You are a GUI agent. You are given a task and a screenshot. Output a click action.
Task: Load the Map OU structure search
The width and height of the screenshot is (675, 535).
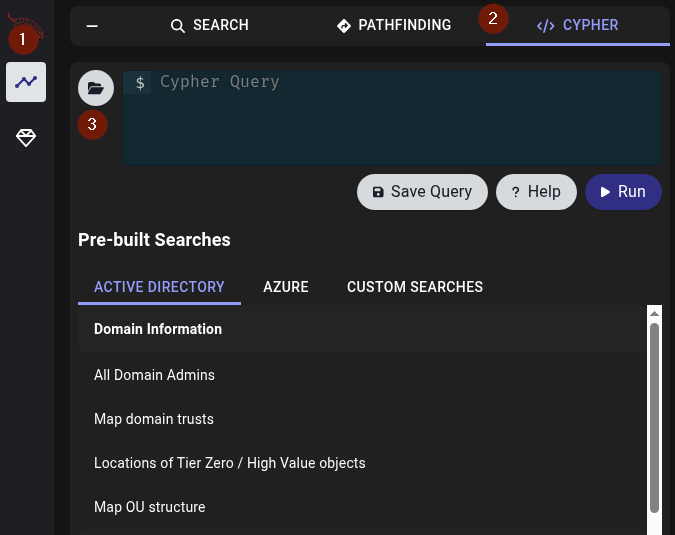point(150,507)
